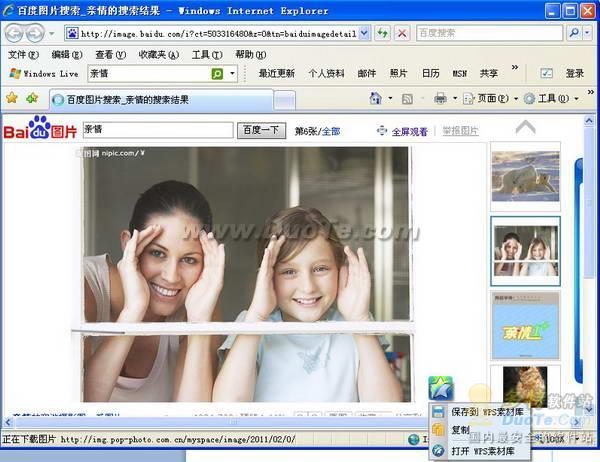The image size is (600, 462).
Task: Click the red Stop loading icon
Action: [x=402, y=34]
